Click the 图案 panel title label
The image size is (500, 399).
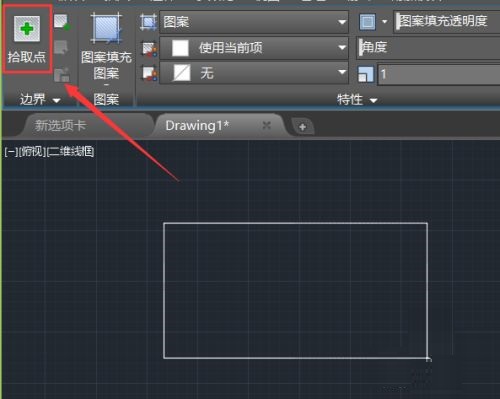[106, 100]
